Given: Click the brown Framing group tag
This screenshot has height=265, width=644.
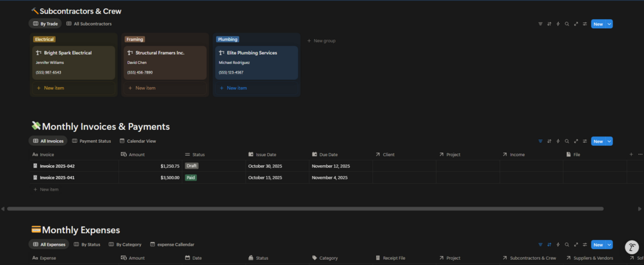Looking at the screenshot, I should (135, 40).
